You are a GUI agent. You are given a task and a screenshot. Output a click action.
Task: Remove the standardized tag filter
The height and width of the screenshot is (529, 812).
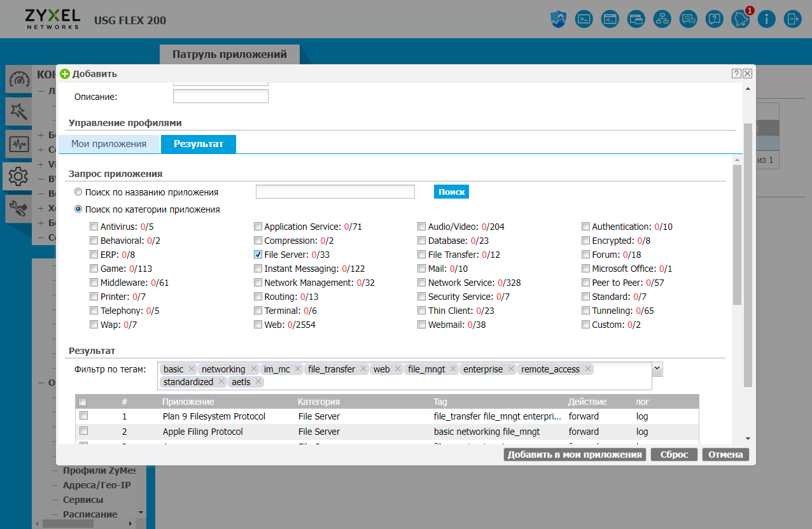[221, 382]
